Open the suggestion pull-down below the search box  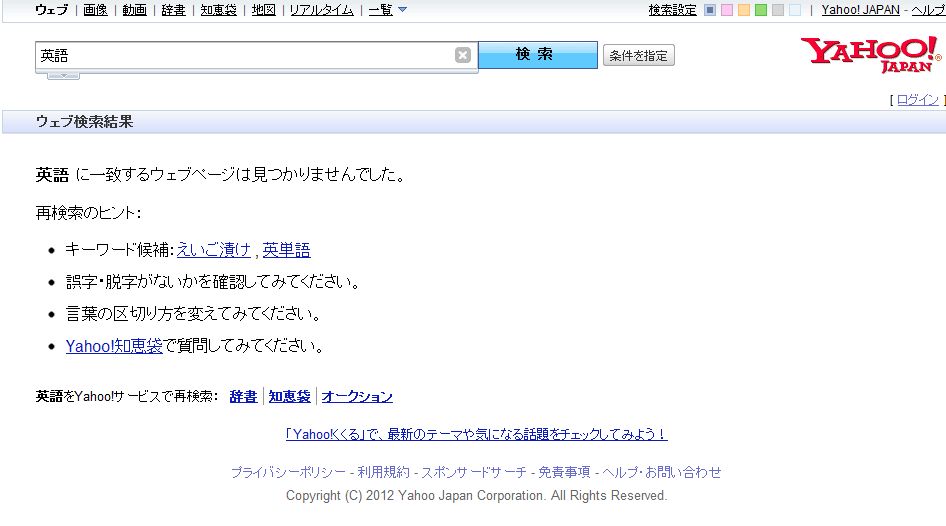[x=63, y=75]
